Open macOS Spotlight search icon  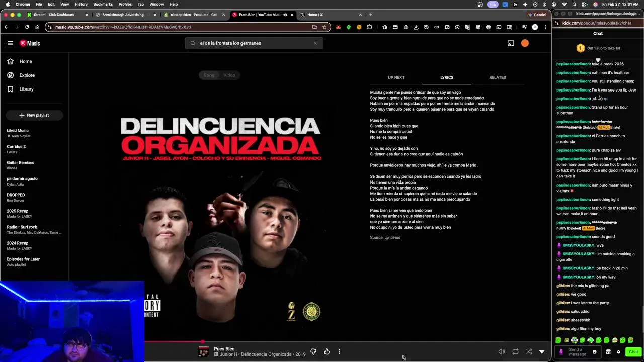coord(574,4)
